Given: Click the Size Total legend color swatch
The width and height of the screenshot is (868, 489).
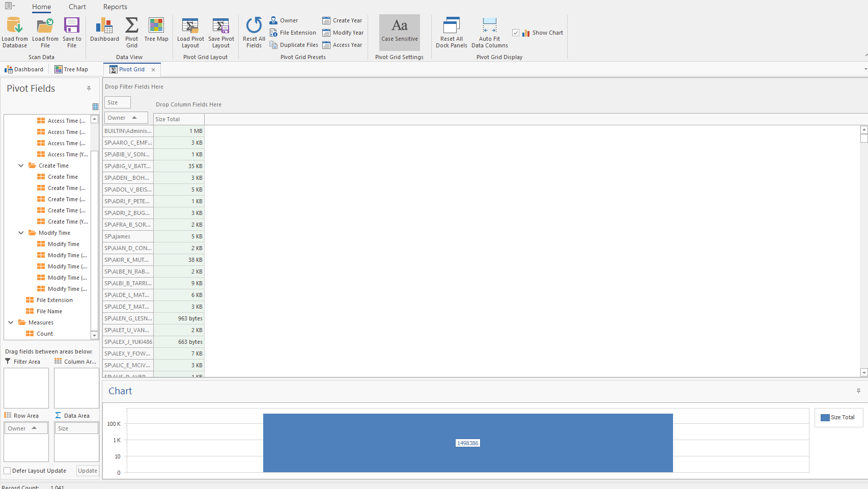Looking at the screenshot, I should [x=825, y=417].
